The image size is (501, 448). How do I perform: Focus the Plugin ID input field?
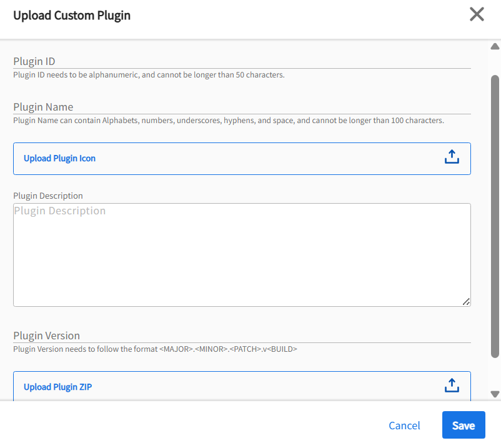tap(241, 61)
